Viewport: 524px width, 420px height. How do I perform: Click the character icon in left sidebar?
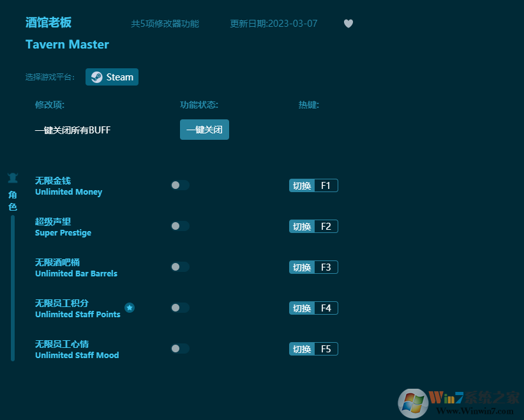pos(12,178)
